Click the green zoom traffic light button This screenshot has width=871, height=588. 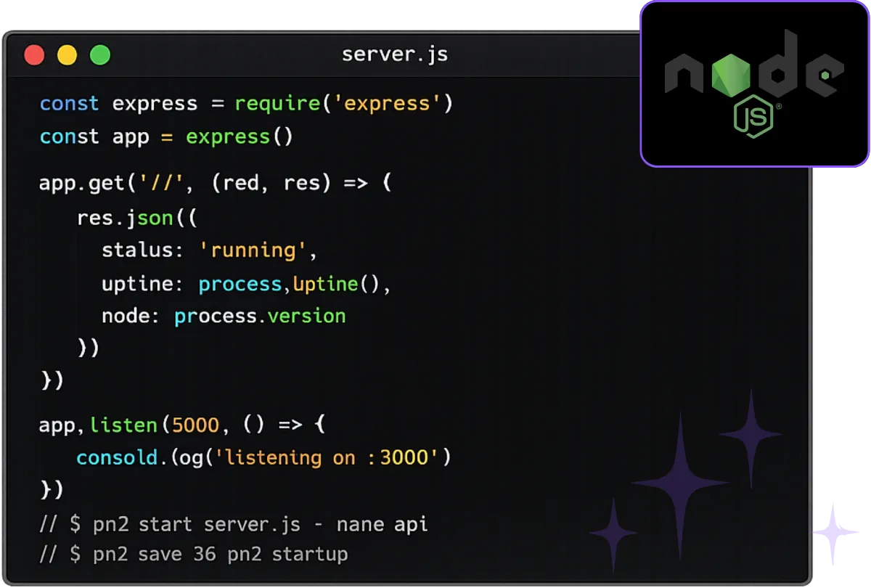(101, 54)
